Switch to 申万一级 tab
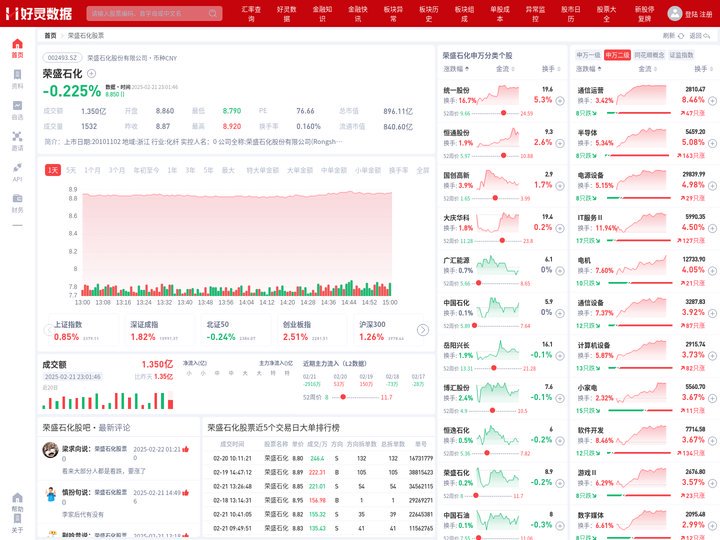720x540 pixels. 588,55
